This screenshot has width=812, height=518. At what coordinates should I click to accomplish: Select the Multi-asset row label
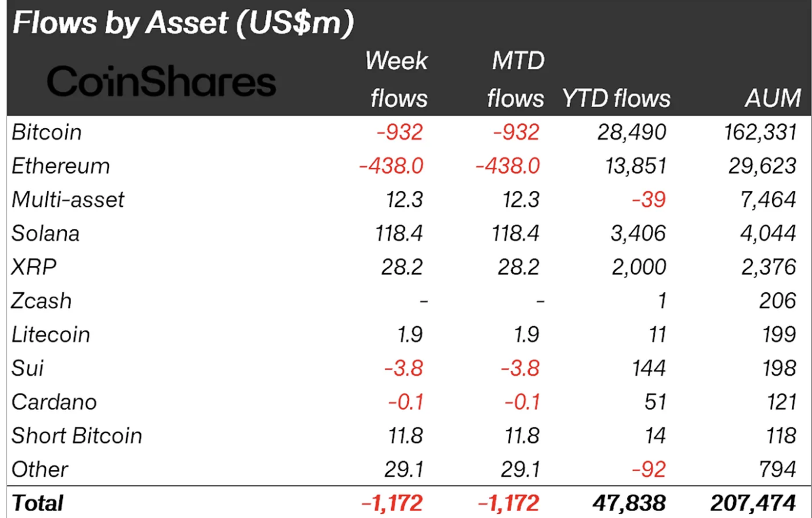[68, 200]
